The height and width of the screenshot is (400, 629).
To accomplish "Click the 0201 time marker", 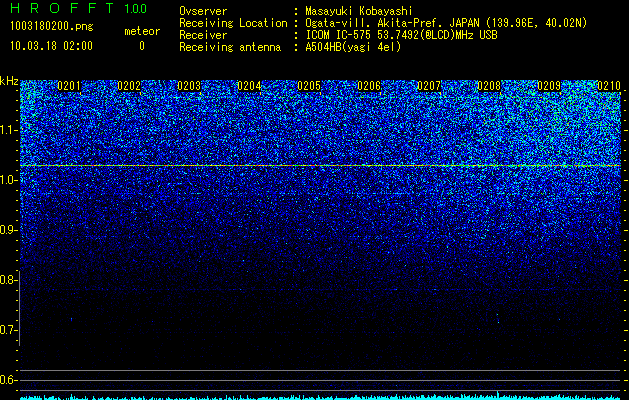I will pyautogui.click(x=69, y=86).
